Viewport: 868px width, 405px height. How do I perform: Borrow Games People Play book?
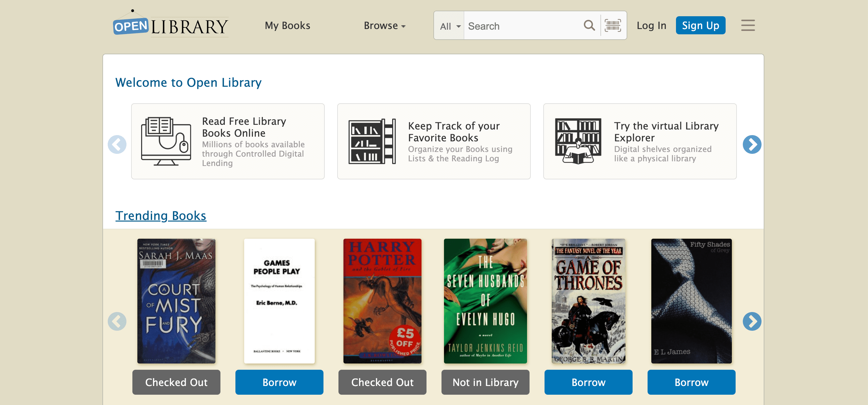click(279, 382)
